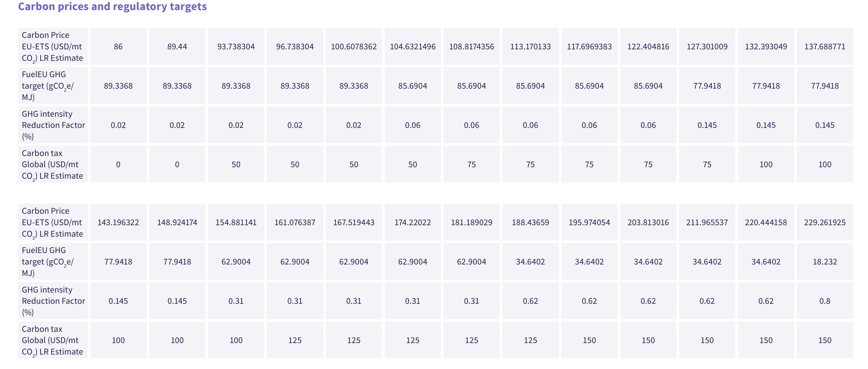868x369 pixels.
Task: Select the cell showing 229.261925
Action: click(825, 222)
